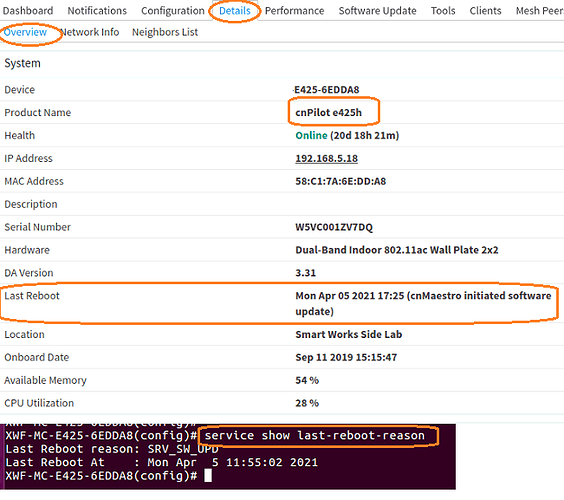Click the terminal line Last Reboot At Mon Apr 5
Image resolution: width=564 pixels, height=500 pixels.
[x=162, y=463]
